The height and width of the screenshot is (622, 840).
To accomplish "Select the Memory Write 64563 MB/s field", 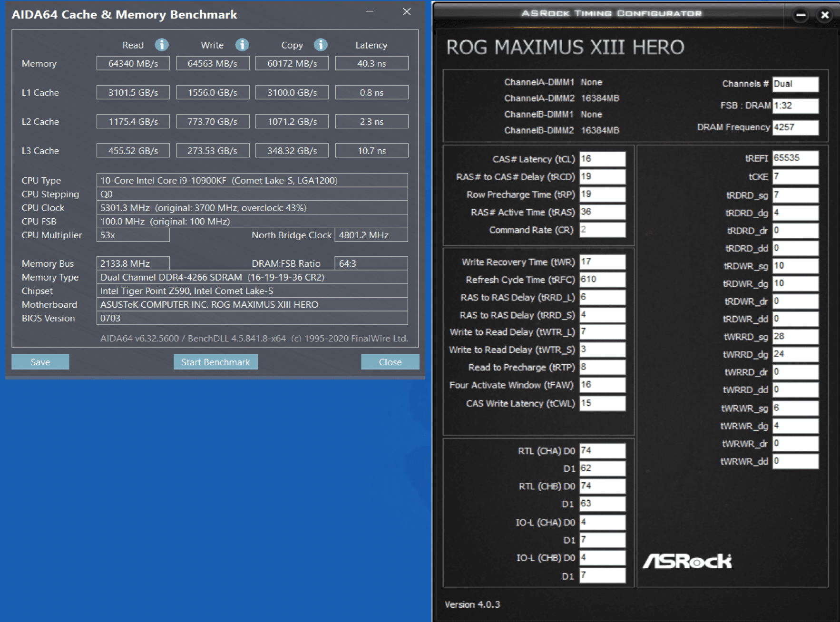I will click(213, 63).
